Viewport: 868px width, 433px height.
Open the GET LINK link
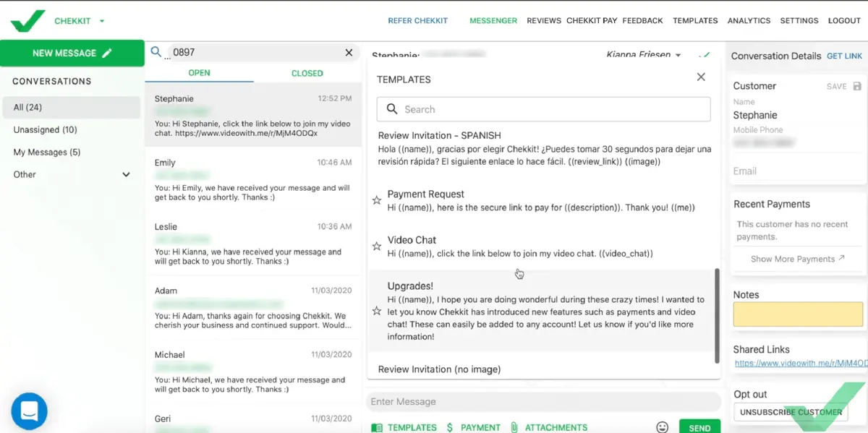[844, 56]
